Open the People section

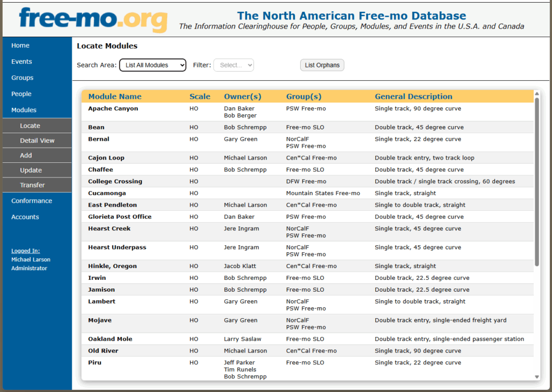tap(21, 94)
